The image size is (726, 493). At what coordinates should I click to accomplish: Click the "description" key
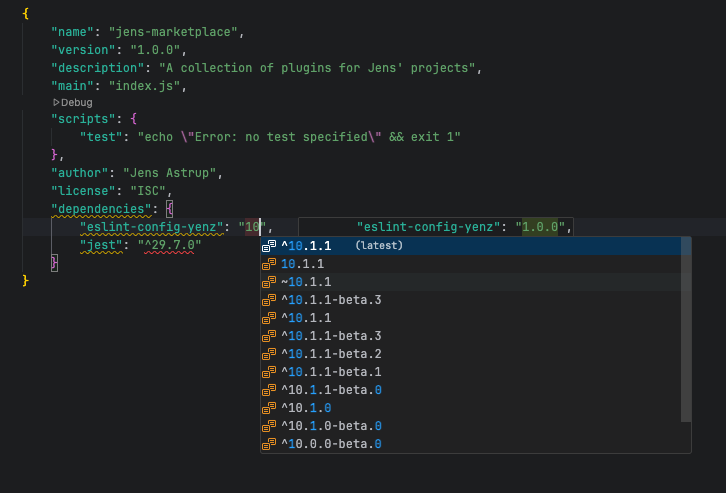tap(97, 68)
